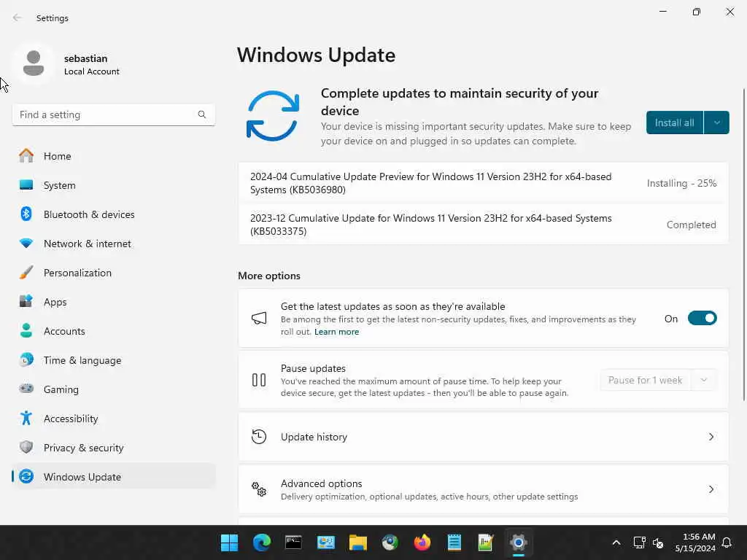Click the network monitor tray icon
Image resolution: width=747 pixels, height=560 pixels.
coord(639,542)
